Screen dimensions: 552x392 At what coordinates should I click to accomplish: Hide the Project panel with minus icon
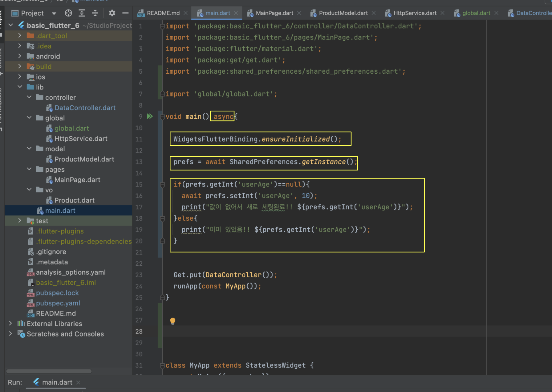point(125,13)
